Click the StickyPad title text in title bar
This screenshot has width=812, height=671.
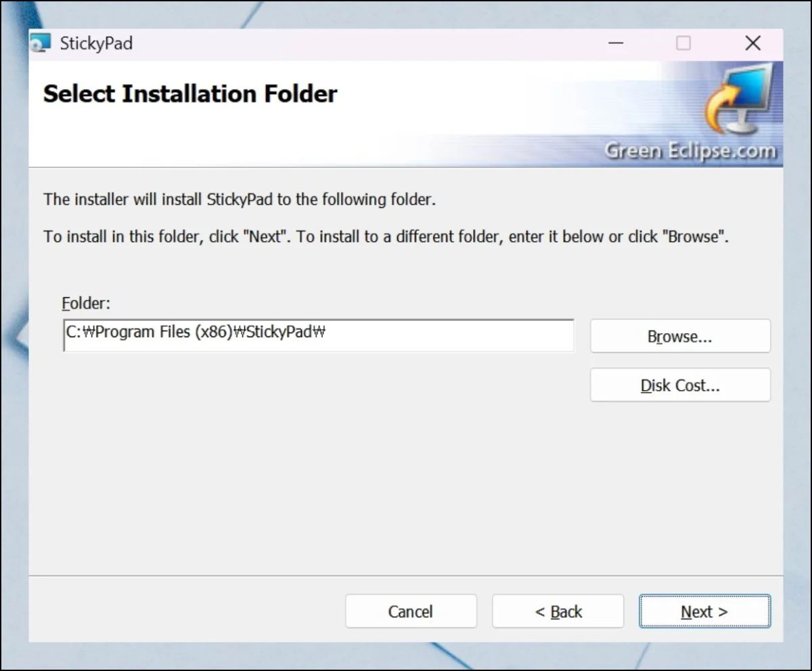tap(96, 44)
